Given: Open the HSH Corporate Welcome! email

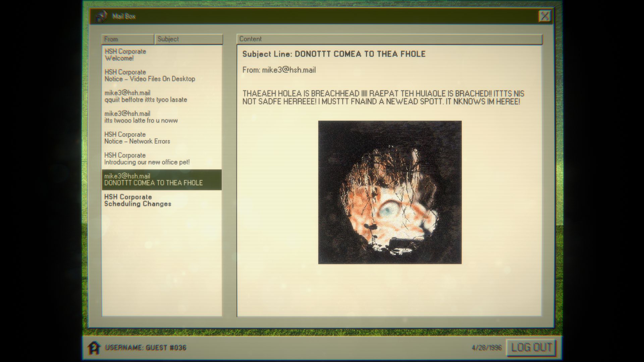Looking at the screenshot, I should click(x=162, y=55).
